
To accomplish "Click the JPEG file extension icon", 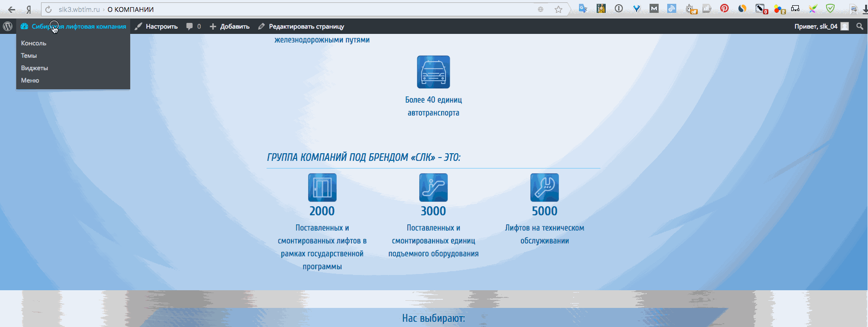I will click(x=853, y=9).
